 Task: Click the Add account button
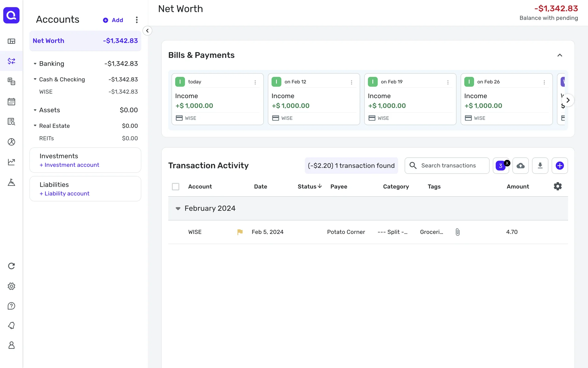pos(113,20)
